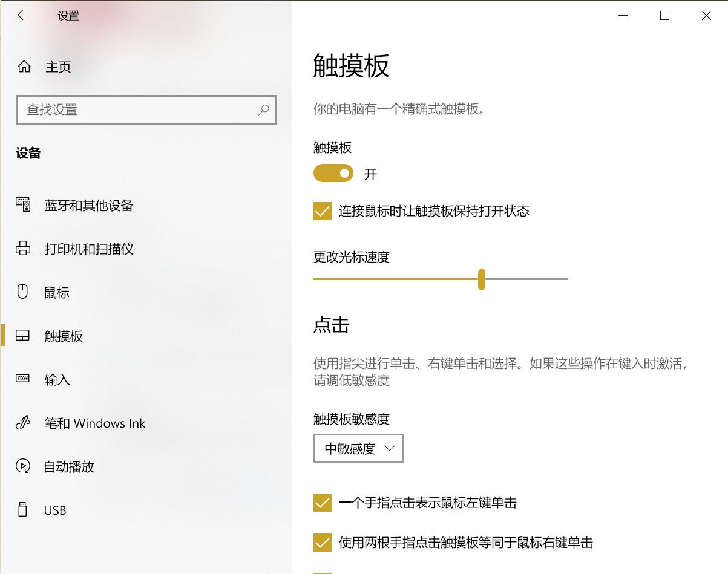The width and height of the screenshot is (728, 574).
Task: Disable 使用两根手指点击触摸板等同于鼠标右键单击 checkbox
Action: coord(323,543)
